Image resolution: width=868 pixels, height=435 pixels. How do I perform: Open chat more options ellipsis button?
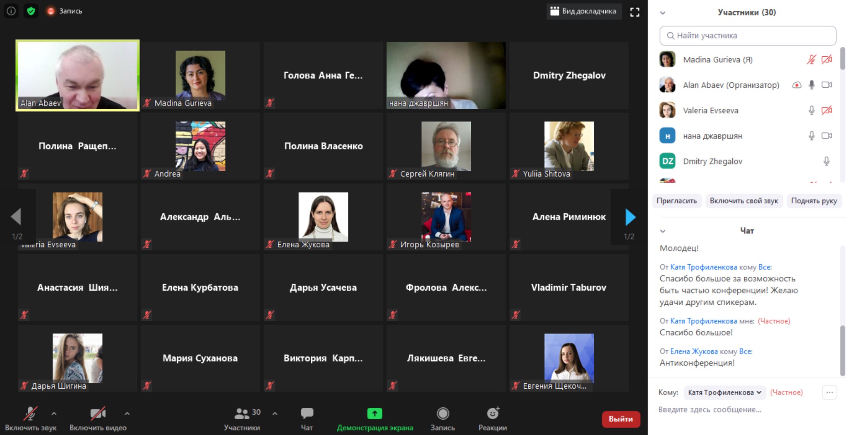(x=830, y=392)
